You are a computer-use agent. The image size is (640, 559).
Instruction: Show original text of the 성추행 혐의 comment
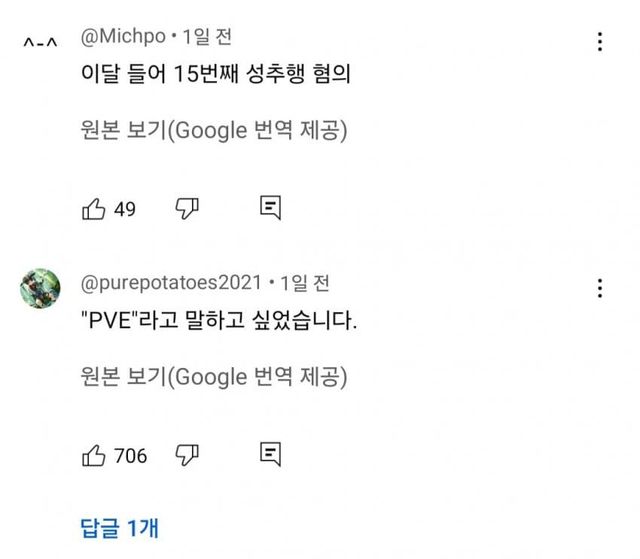point(214,131)
